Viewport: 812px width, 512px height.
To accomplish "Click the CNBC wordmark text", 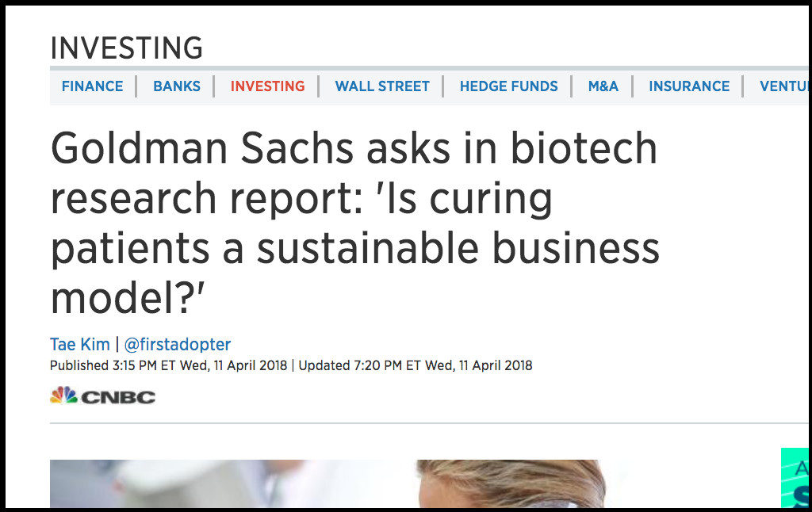I will pos(118,396).
